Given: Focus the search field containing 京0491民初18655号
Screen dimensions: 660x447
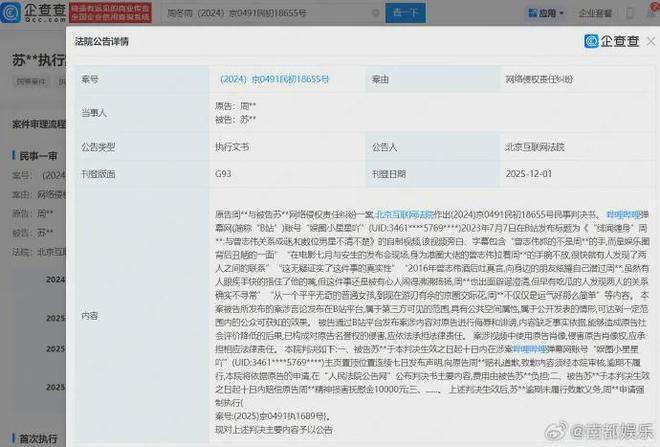Looking at the screenshot, I should point(250,13).
